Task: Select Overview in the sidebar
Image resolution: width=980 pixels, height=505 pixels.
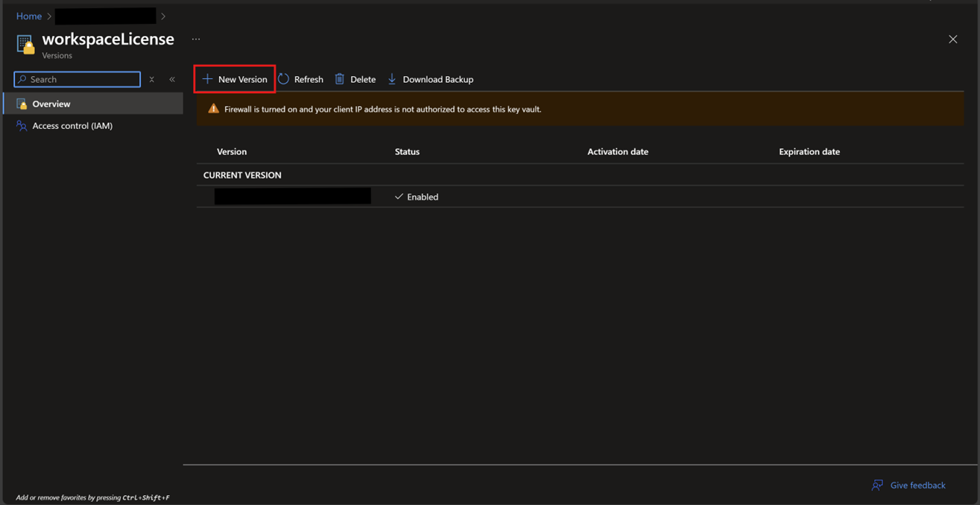Action: [x=51, y=104]
